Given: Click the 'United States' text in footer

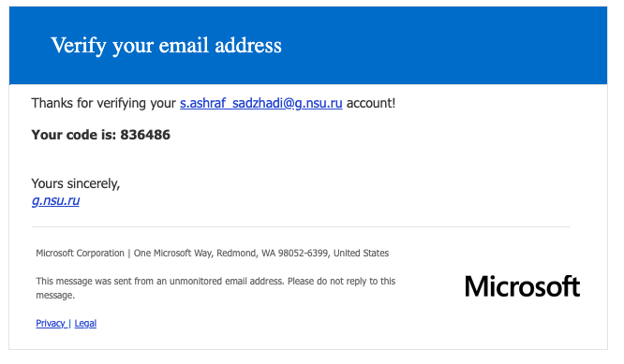Looking at the screenshot, I should coord(361,254).
